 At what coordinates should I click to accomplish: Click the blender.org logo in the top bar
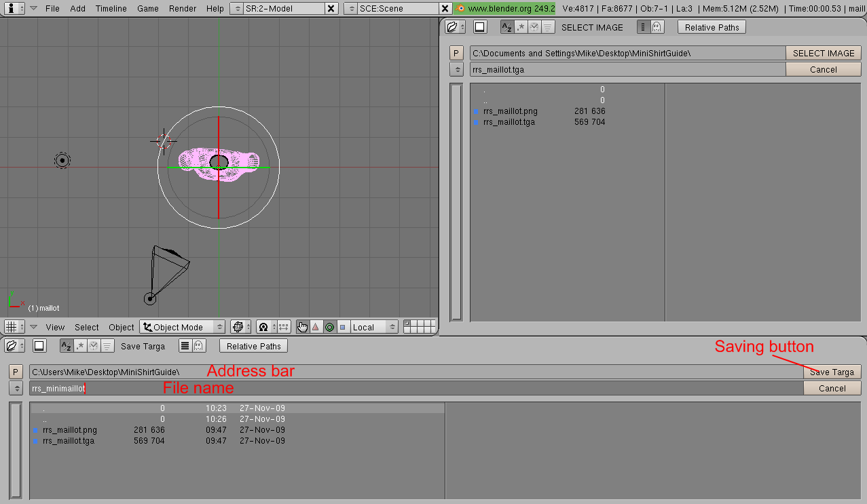coord(461,8)
